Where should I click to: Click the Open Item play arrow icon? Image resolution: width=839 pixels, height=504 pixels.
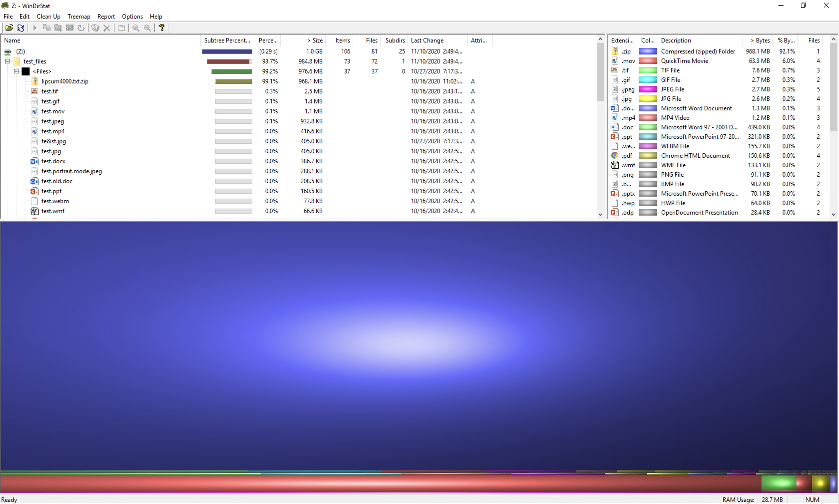(x=35, y=28)
